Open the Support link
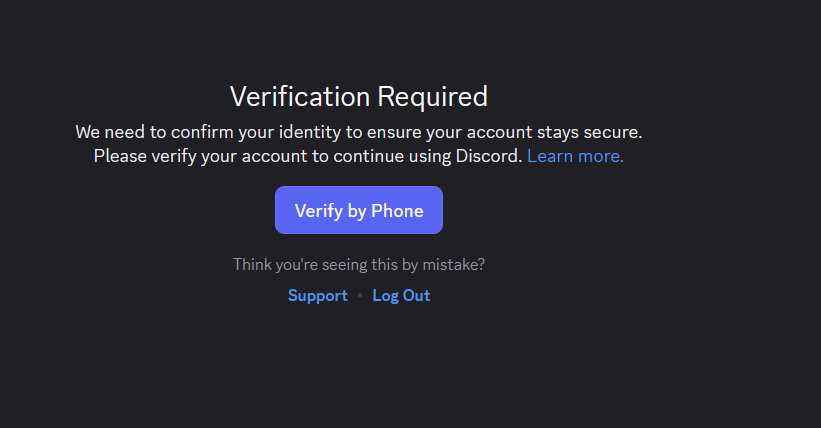 [317, 295]
